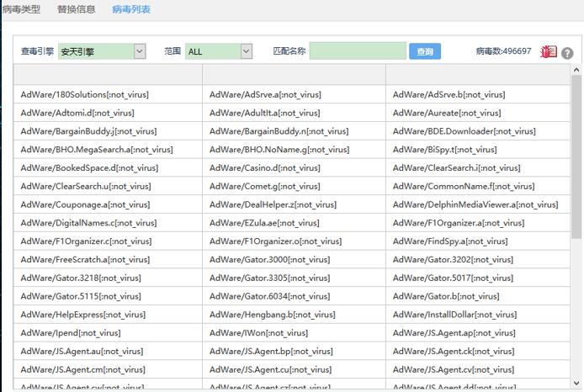
Task: Click the gray help question mark icon
Action: coord(567,53)
